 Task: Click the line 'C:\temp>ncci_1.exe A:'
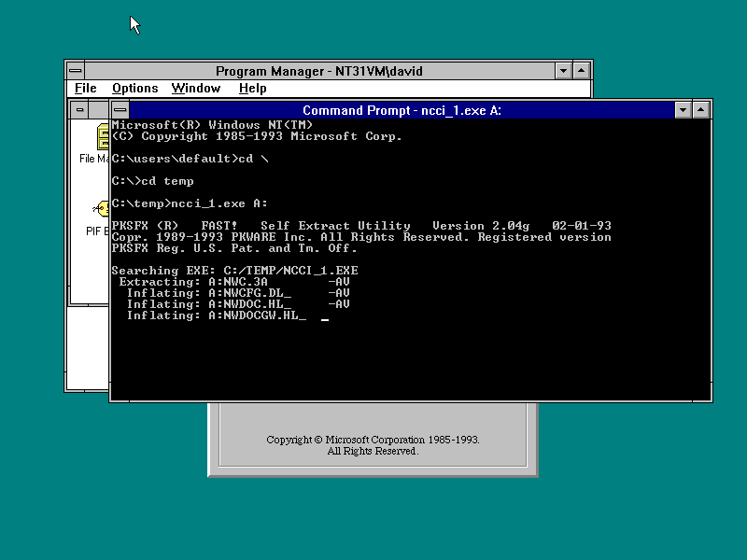[x=190, y=203]
